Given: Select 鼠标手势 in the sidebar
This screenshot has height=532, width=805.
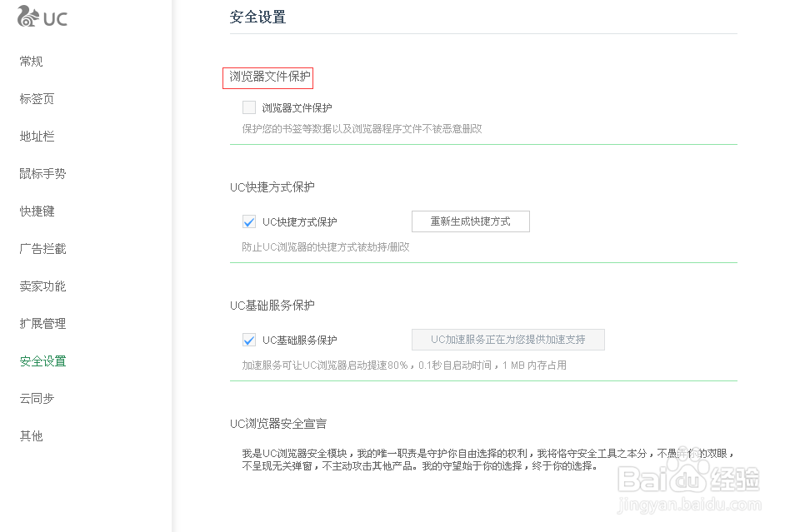Looking at the screenshot, I should pyautogui.click(x=42, y=173).
